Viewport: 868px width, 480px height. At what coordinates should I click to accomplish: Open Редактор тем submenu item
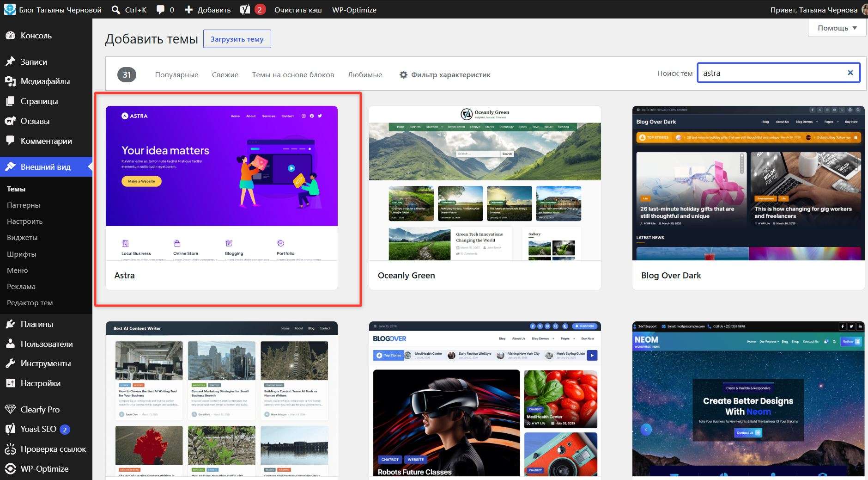click(x=30, y=302)
